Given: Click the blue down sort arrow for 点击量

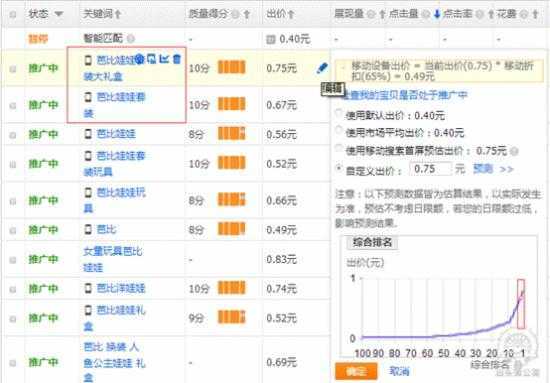Looking at the screenshot, I should [437, 14].
